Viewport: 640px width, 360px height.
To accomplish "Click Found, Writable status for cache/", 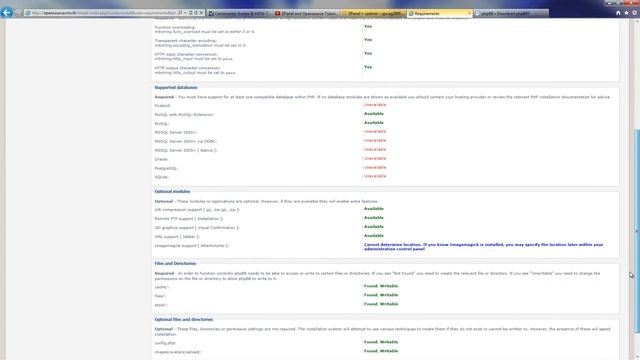I will click(381, 286).
